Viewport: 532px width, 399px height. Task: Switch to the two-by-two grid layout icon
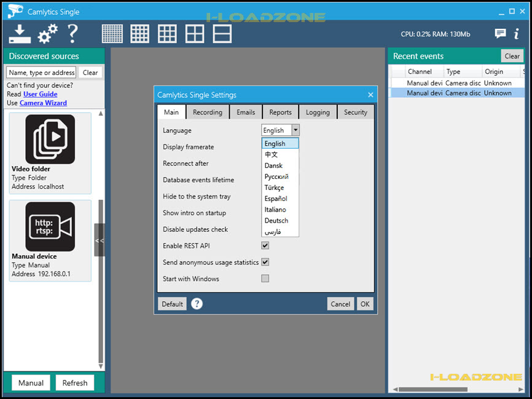pos(195,34)
